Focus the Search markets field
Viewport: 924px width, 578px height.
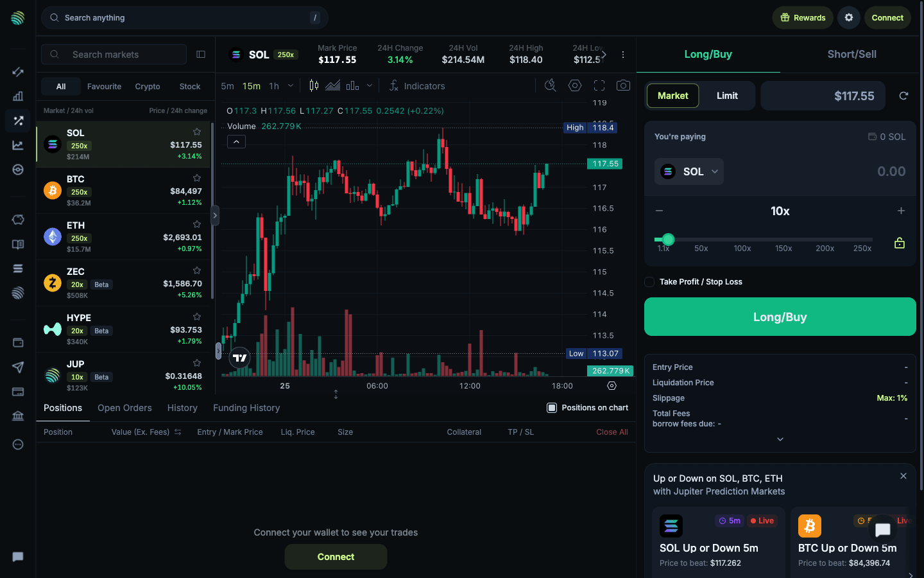114,55
